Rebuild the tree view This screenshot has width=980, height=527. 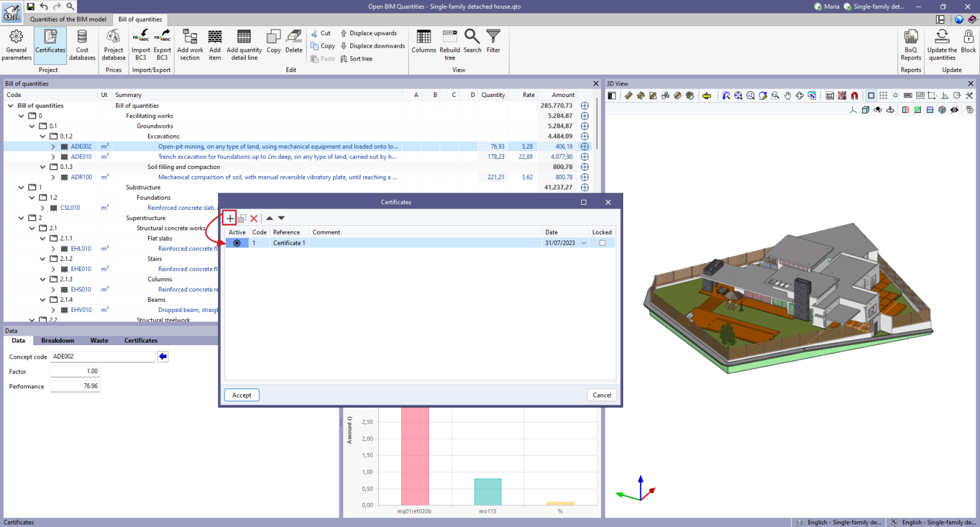point(450,45)
